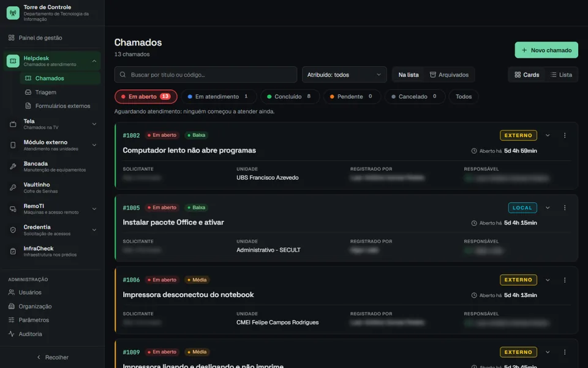588x368 pixels.
Task: Collapse the sidebar with Recolher
Action: [x=53, y=357]
